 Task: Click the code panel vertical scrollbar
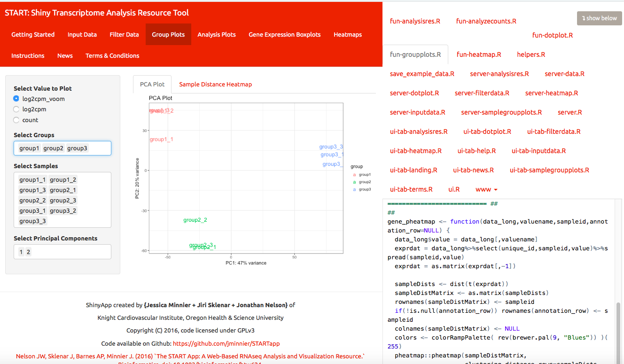[618, 332]
